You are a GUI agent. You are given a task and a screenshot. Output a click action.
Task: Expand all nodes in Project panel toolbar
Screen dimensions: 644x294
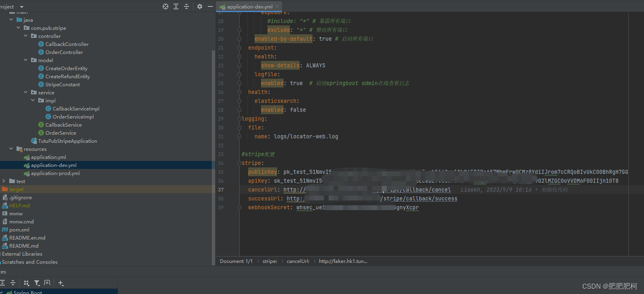click(x=176, y=6)
